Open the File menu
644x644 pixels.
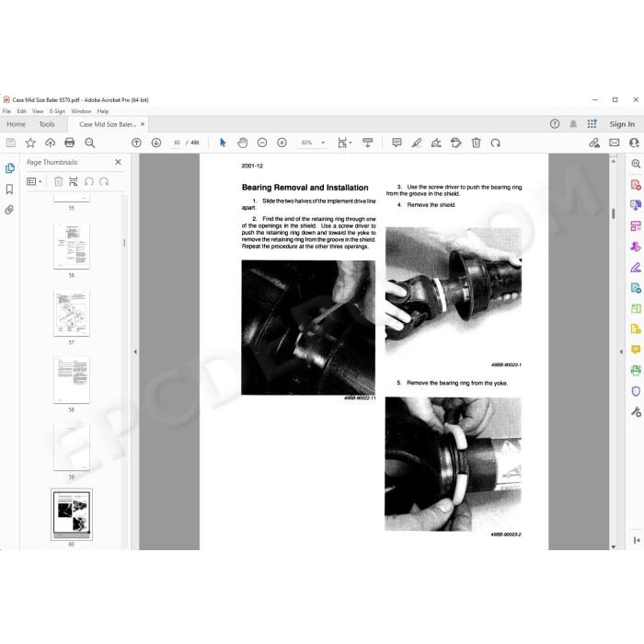coord(6,111)
